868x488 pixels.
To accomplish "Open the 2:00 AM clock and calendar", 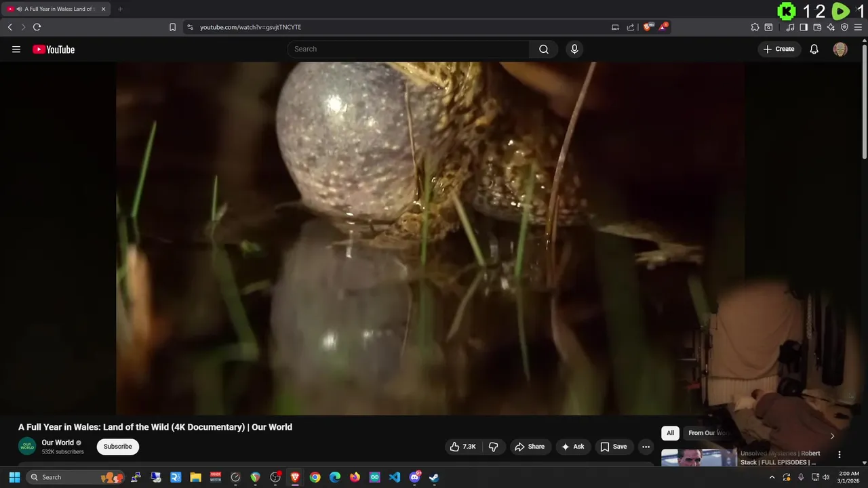I will tap(849, 477).
